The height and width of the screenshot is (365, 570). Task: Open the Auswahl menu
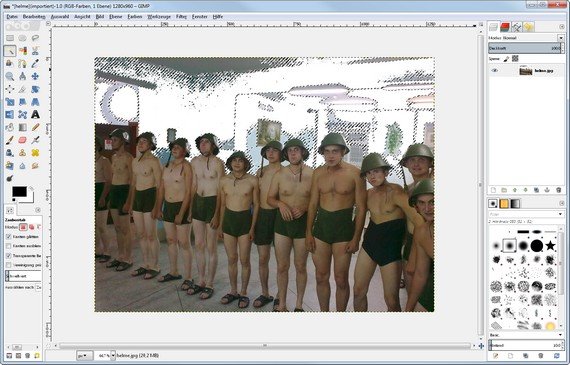60,17
